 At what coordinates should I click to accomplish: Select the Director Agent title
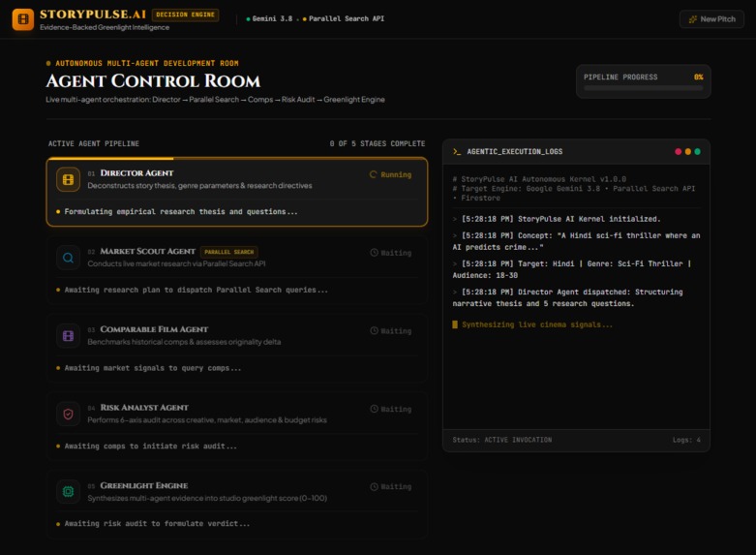tap(136, 172)
